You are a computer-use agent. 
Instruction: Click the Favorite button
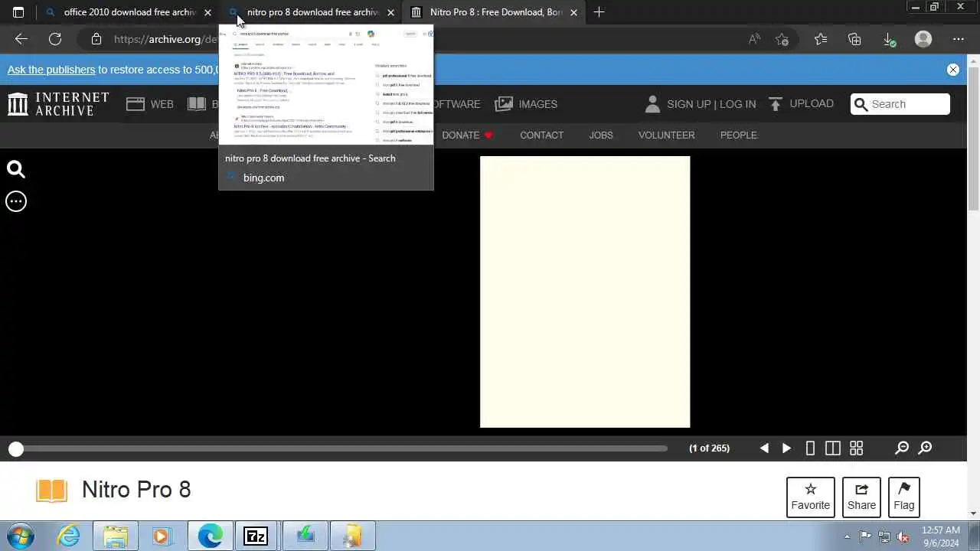point(810,497)
